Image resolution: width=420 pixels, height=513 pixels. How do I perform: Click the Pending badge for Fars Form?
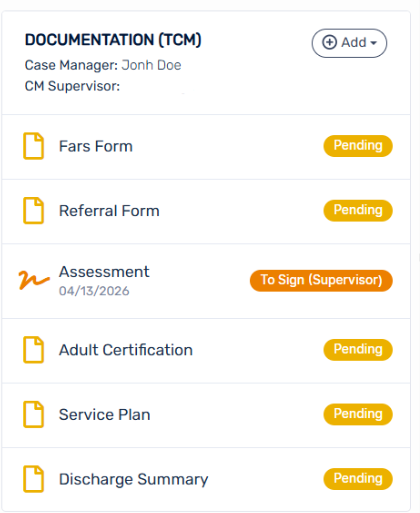tap(358, 146)
